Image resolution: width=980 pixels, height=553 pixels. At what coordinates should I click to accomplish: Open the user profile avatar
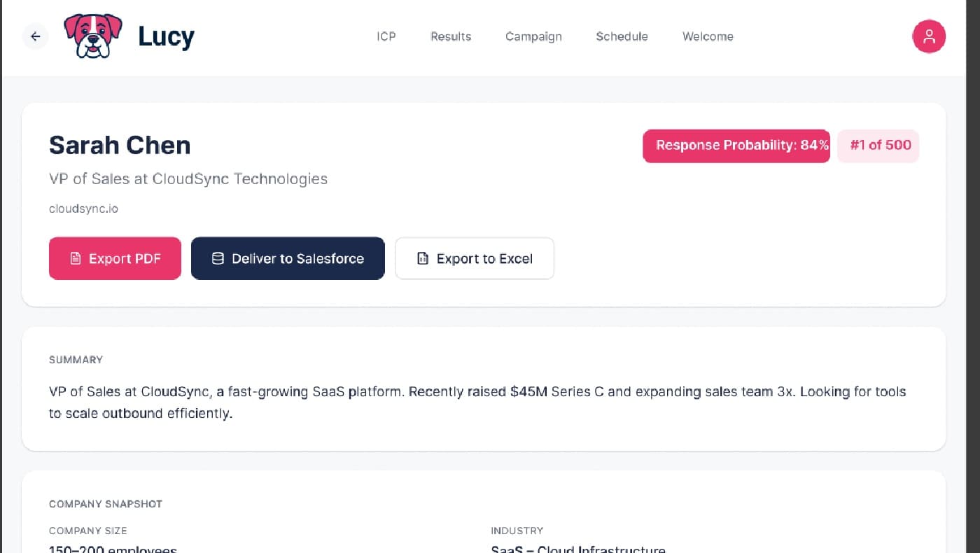929,36
